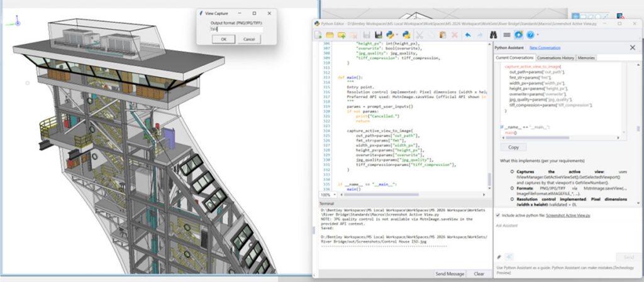Open the 100% zoom level dropdown
Image resolution: width=644 pixels, height=282 pixels.
tap(329, 195)
